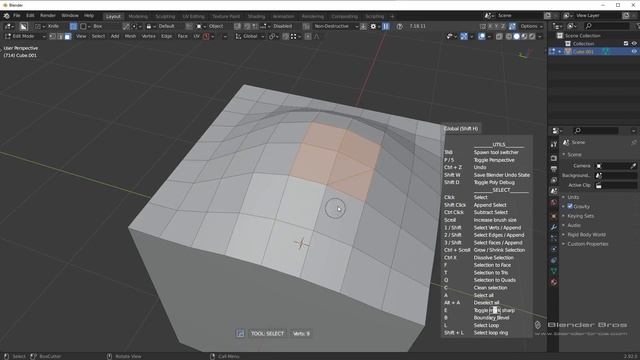Viewport: 640px width, 360px height.
Task: Switch to material preview shading icon
Action: (524, 36)
